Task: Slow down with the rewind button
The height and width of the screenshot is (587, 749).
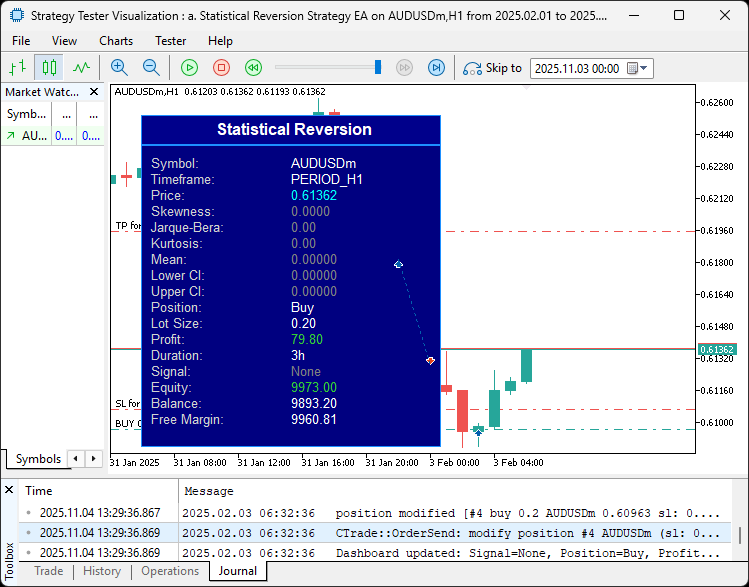Action: [253, 68]
